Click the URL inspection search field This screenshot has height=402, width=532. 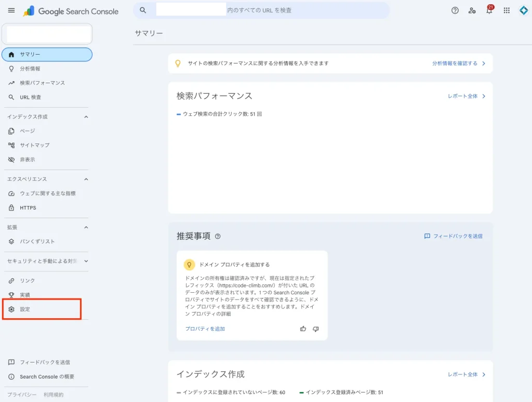point(261,10)
